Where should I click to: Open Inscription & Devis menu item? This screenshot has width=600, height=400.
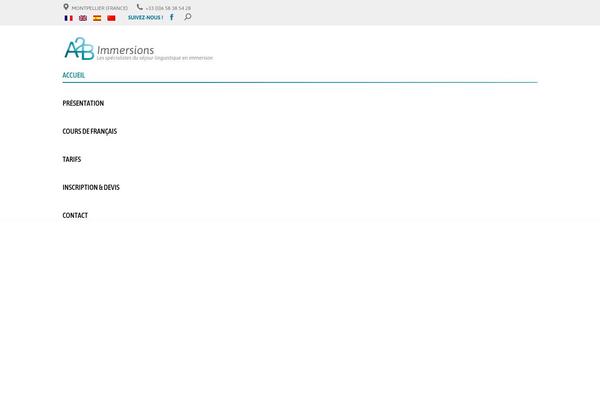click(91, 187)
